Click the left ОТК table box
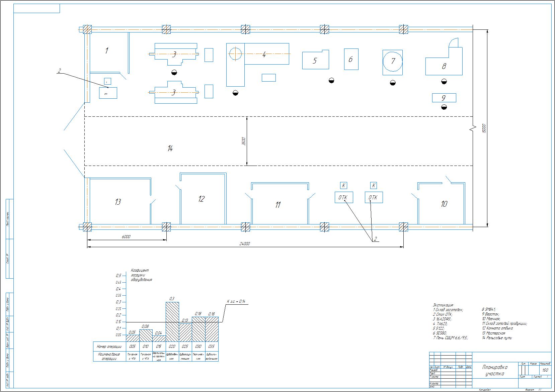Image resolution: width=555 pixels, height=392 pixels. [x=343, y=197]
